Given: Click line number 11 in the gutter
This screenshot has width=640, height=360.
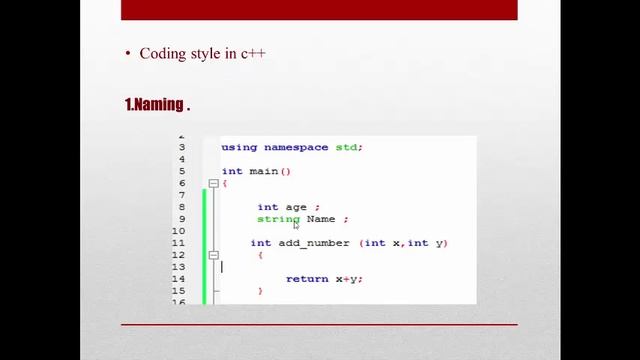Looking at the screenshot, I should (178, 243).
